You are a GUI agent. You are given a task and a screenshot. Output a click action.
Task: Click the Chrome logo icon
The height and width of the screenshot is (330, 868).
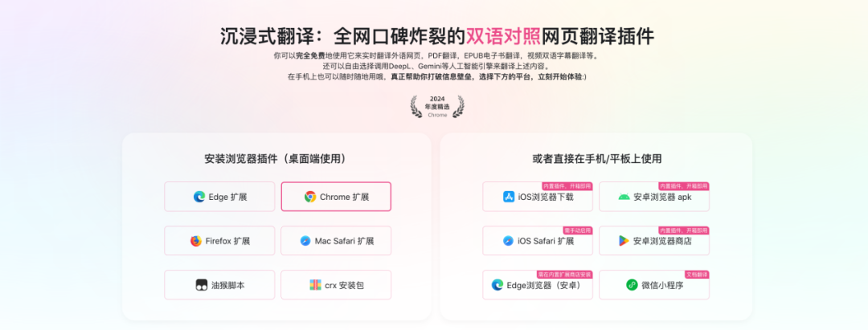coord(310,197)
